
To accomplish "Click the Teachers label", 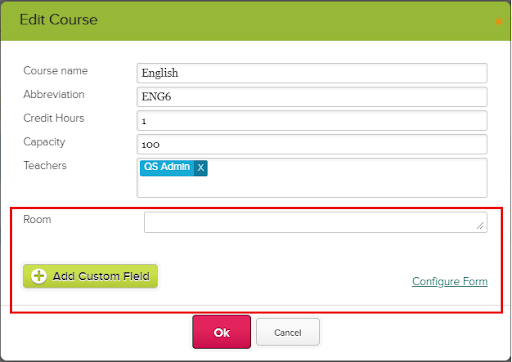I will click(x=45, y=165).
